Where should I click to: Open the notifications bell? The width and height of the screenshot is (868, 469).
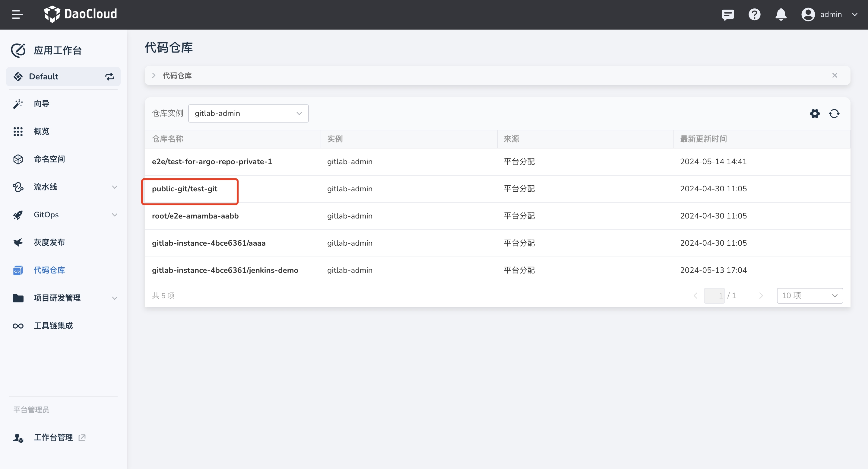[x=781, y=14]
